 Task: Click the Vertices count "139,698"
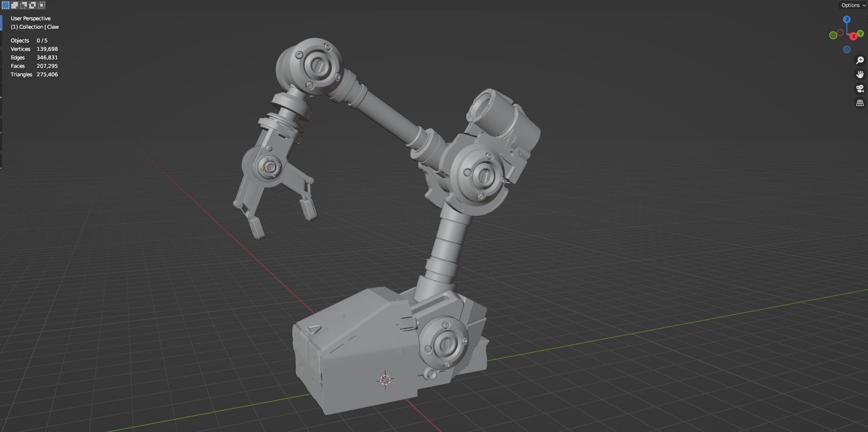(47, 49)
